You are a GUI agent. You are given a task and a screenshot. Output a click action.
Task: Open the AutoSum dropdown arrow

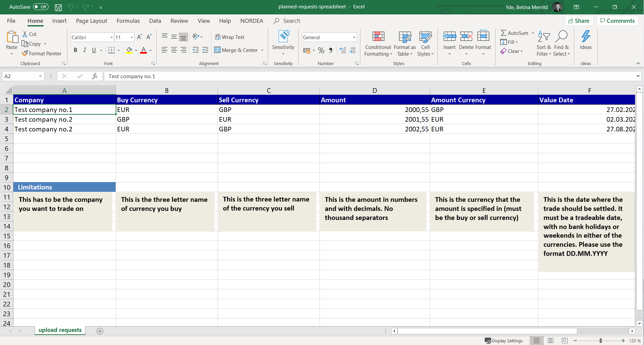(x=533, y=33)
